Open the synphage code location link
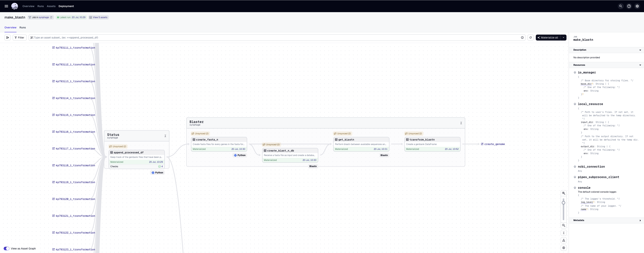The image size is (644, 253). 44,17
